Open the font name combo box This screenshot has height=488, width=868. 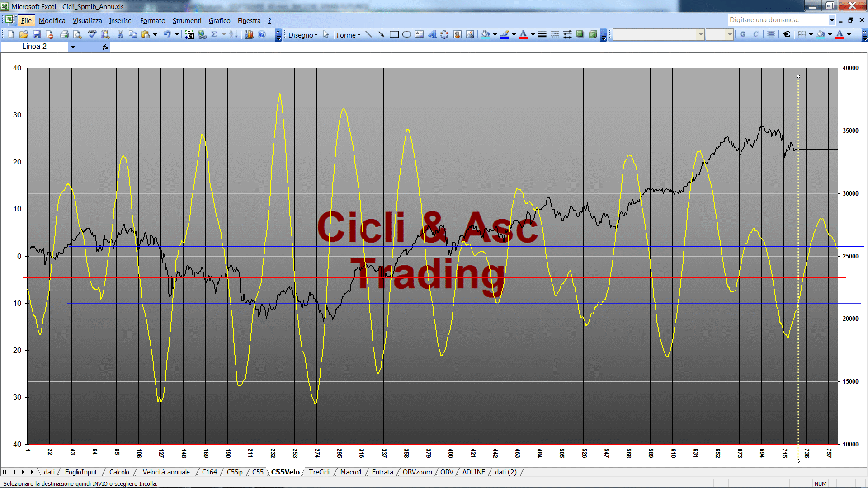[658, 34]
